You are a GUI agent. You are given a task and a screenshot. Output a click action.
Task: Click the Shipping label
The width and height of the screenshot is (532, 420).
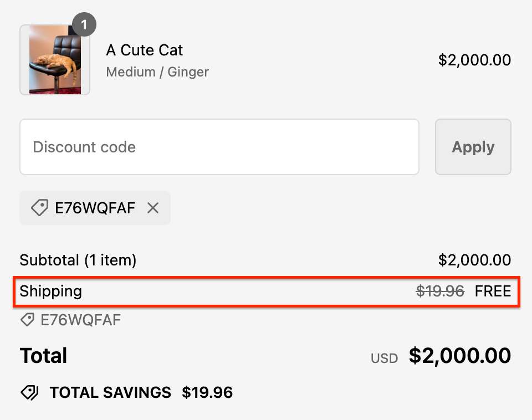click(x=51, y=291)
